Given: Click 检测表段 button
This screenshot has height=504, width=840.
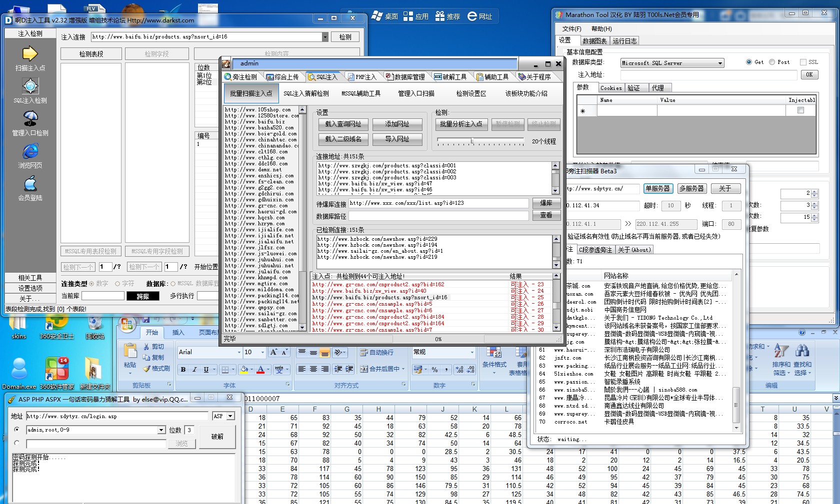Looking at the screenshot, I should [x=91, y=54].
